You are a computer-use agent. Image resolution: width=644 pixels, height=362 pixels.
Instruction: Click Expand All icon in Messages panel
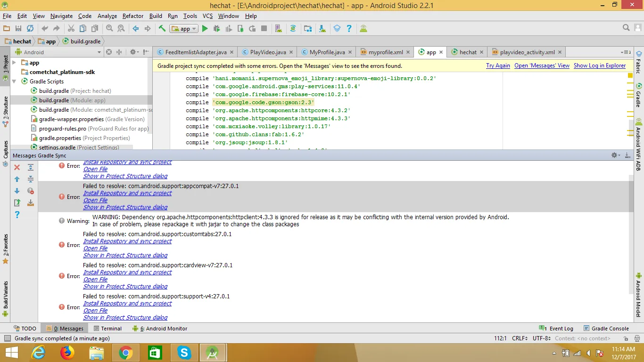tap(31, 167)
